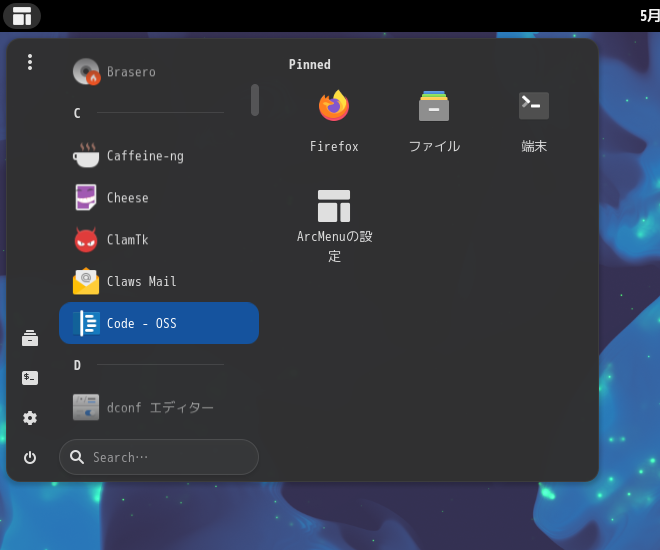Select the Cheese label
Screen dimensions: 660x550
coord(128,198)
